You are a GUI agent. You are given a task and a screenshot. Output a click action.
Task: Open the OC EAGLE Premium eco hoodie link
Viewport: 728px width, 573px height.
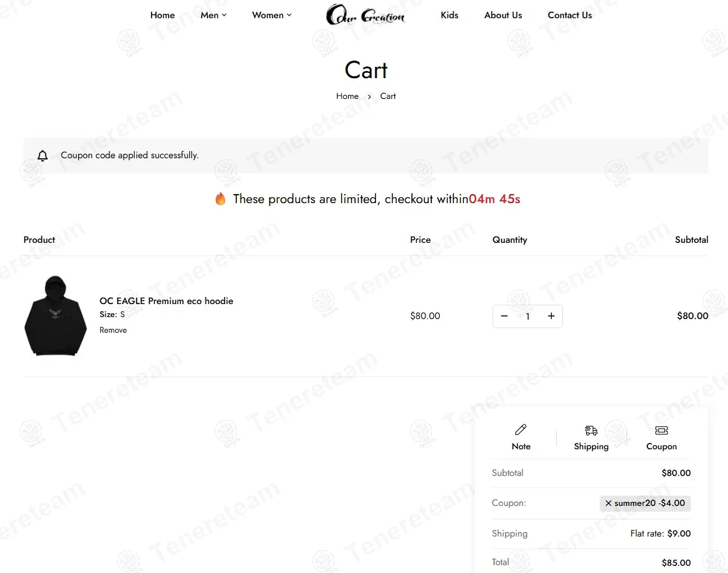166,301
